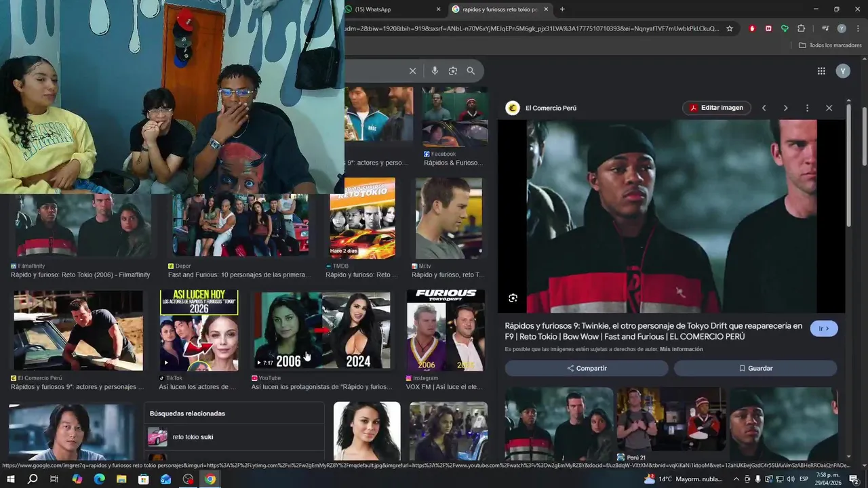Open more options in image preview panel
This screenshot has width=868, height=488.
click(807, 108)
